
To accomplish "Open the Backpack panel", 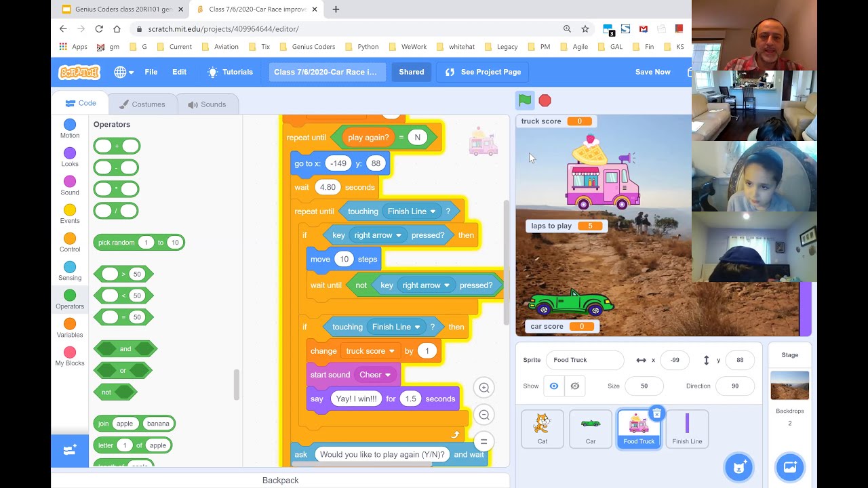I will [x=281, y=481].
